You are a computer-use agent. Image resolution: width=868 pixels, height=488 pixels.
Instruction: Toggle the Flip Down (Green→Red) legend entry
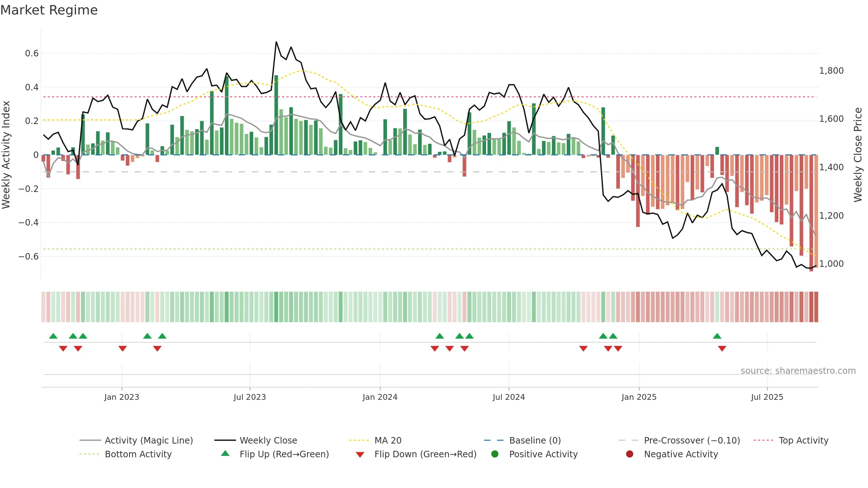click(416, 454)
